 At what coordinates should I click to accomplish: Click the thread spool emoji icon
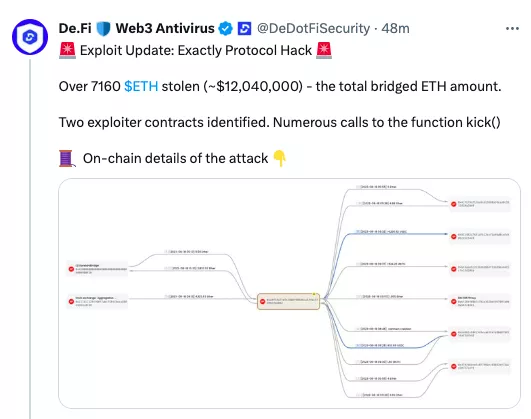click(67, 159)
